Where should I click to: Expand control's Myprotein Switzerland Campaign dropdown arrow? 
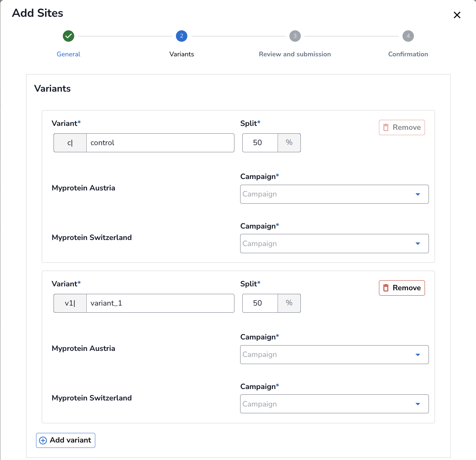(x=417, y=244)
